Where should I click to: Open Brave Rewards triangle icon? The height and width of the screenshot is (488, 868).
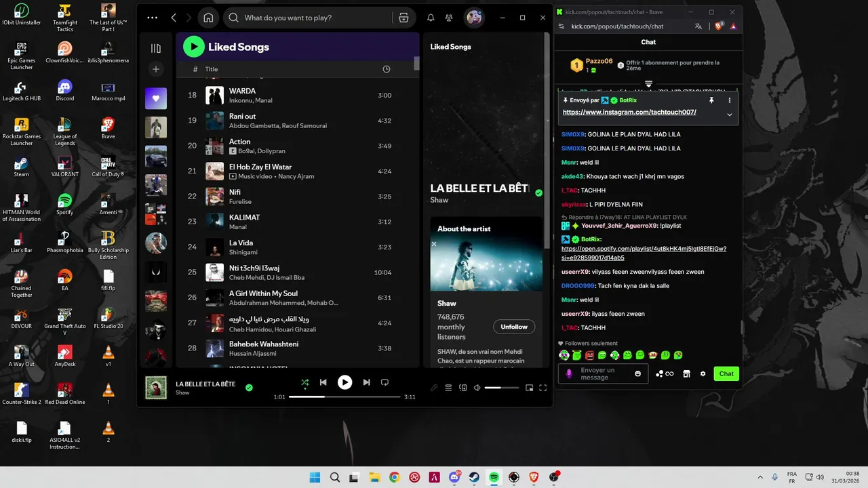point(733,26)
